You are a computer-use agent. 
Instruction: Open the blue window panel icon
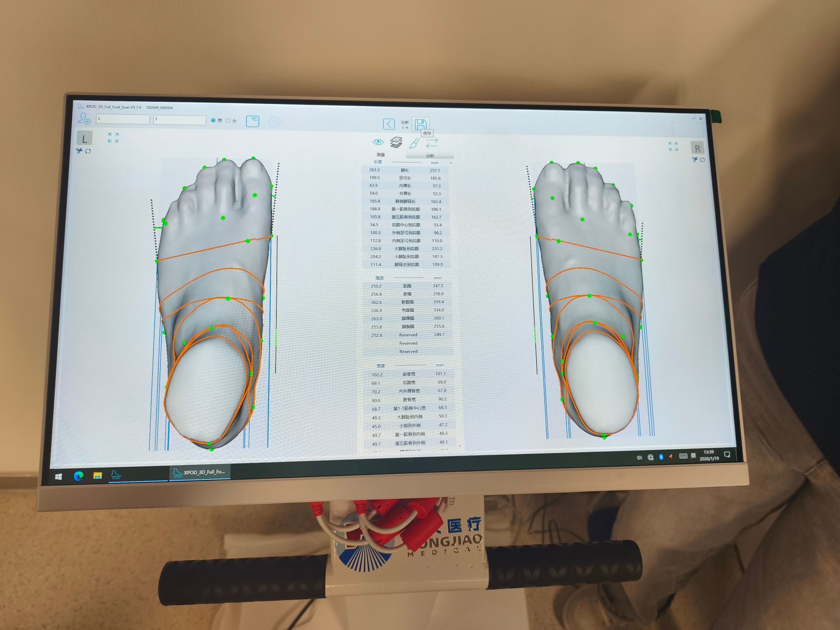[x=252, y=121]
